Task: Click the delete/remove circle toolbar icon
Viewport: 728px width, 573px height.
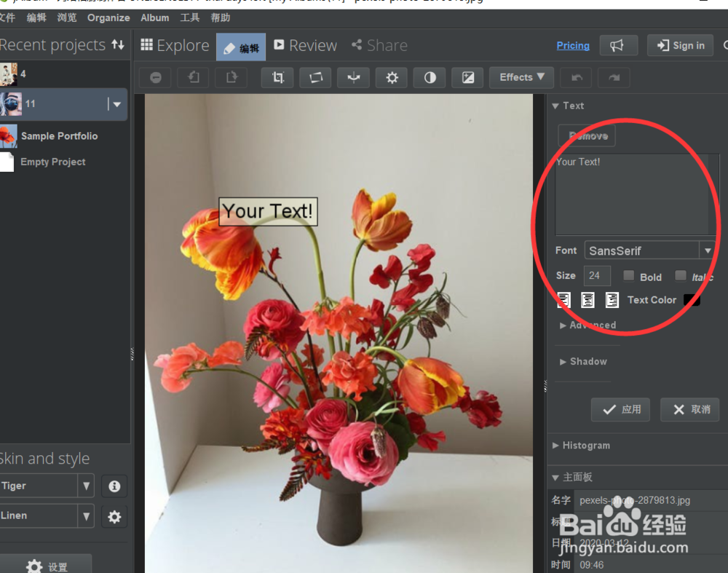Action: (156, 78)
